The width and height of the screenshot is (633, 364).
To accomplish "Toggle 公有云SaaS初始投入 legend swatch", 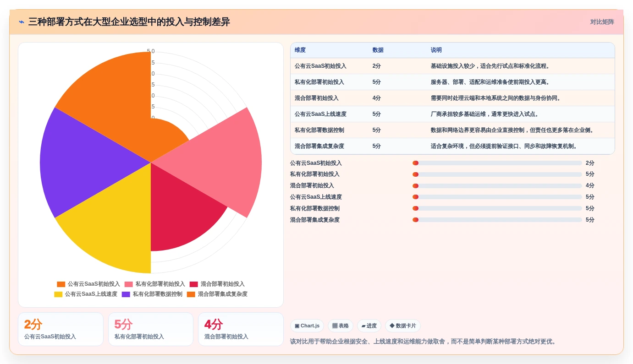I will (61, 284).
